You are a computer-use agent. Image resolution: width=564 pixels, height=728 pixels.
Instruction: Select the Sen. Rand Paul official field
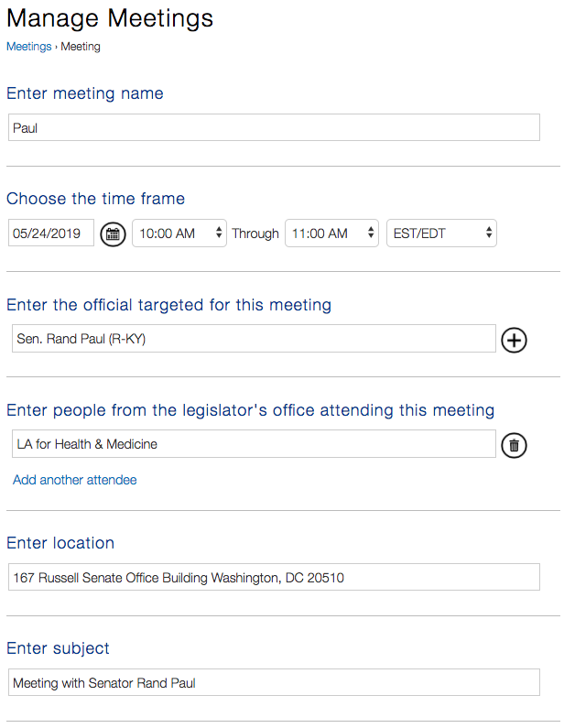pyautogui.click(x=253, y=339)
